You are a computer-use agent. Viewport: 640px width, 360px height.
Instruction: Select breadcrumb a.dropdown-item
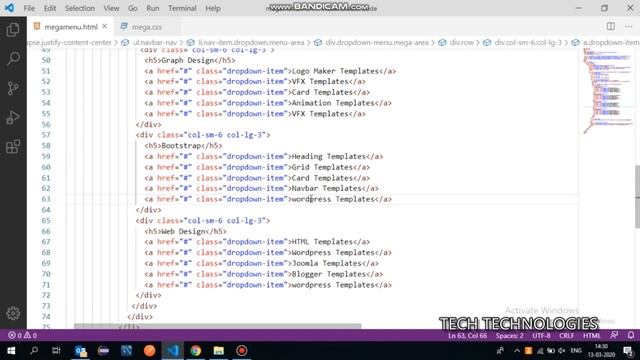click(x=611, y=42)
